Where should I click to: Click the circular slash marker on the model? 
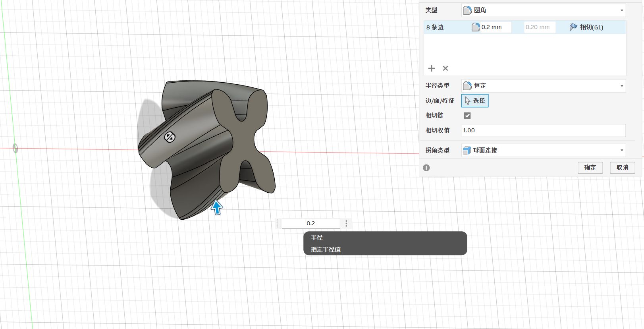coord(170,137)
